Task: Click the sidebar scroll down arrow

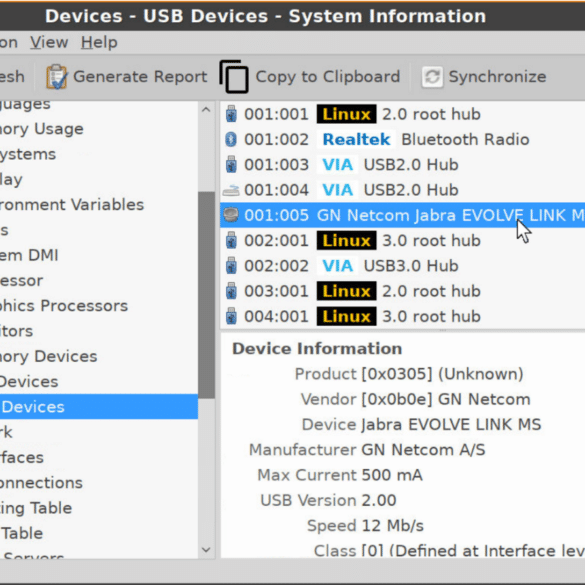Action: 206,550
